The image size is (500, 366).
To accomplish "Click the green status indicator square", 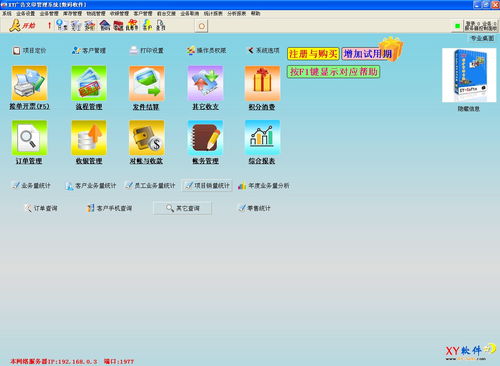I will (457, 26).
